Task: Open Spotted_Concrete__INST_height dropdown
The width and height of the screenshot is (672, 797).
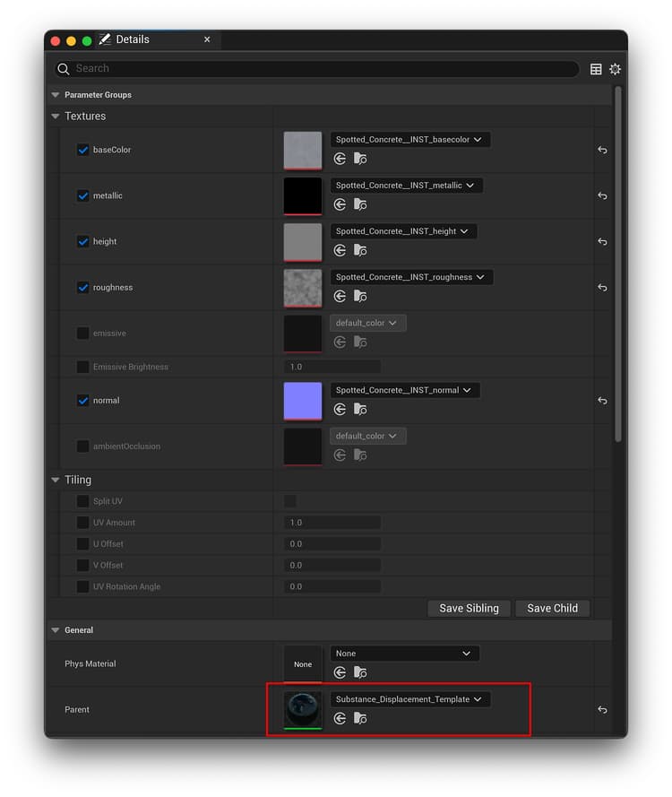Action: (403, 231)
